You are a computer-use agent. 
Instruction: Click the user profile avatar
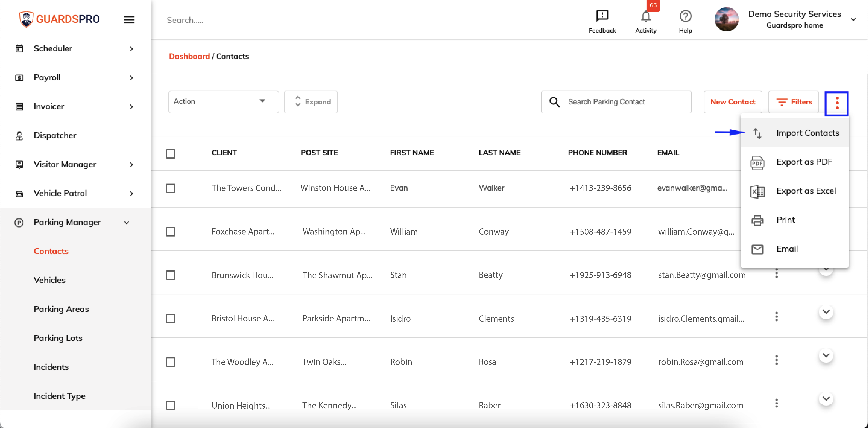pos(726,19)
